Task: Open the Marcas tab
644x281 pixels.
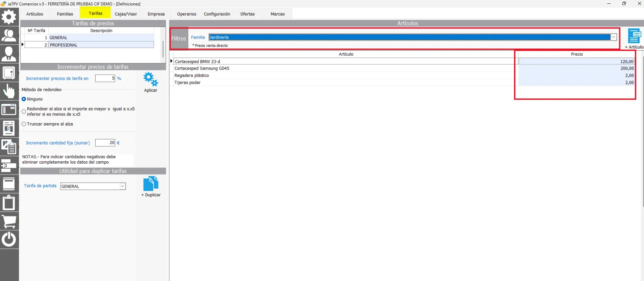Action: coord(278,14)
